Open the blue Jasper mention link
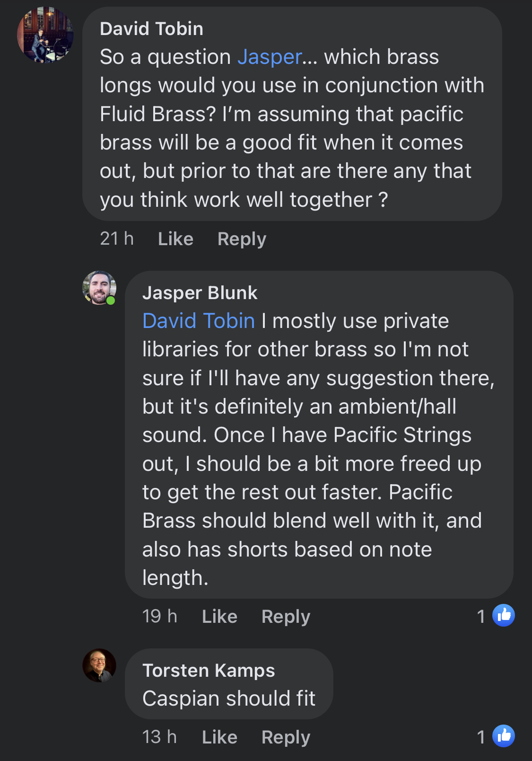The height and width of the screenshot is (761, 532). (x=270, y=57)
